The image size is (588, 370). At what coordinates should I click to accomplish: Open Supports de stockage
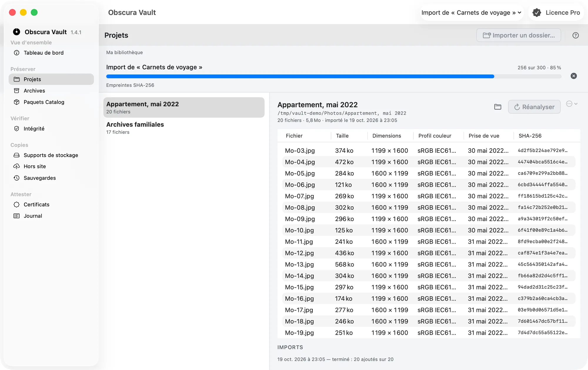click(51, 155)
